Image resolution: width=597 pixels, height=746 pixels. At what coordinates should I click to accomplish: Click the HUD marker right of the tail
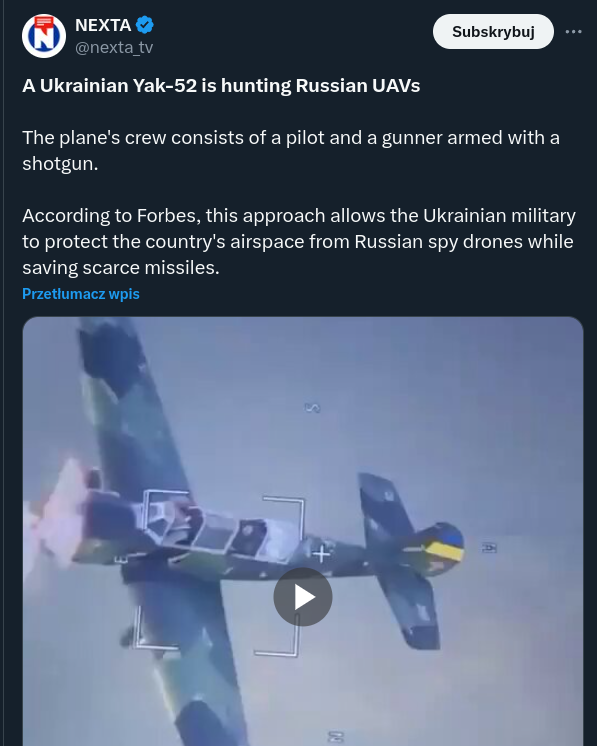(489, 548)
